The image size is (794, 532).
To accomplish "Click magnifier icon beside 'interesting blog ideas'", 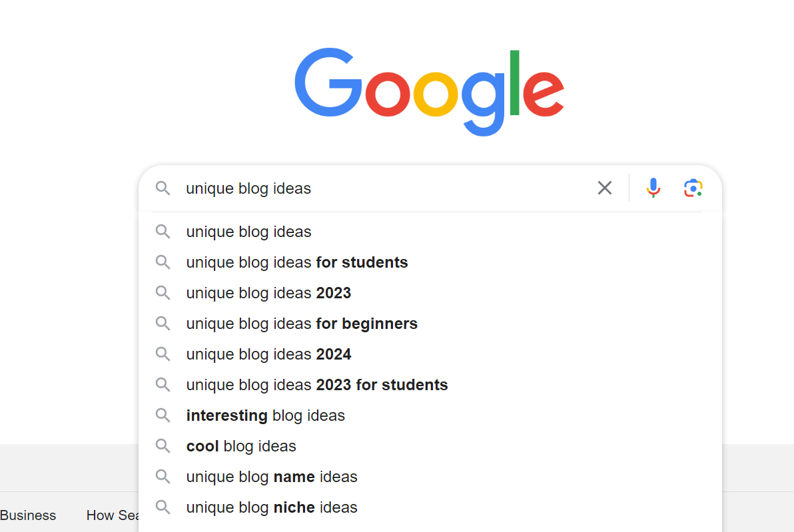I will [x=163, y=415].
